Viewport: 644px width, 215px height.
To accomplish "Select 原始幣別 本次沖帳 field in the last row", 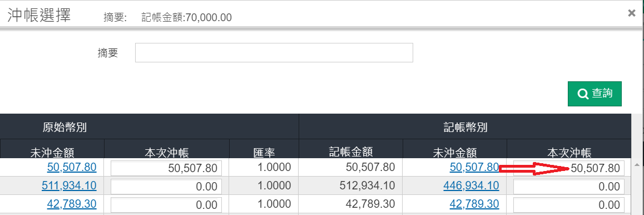I will [166, 205].
